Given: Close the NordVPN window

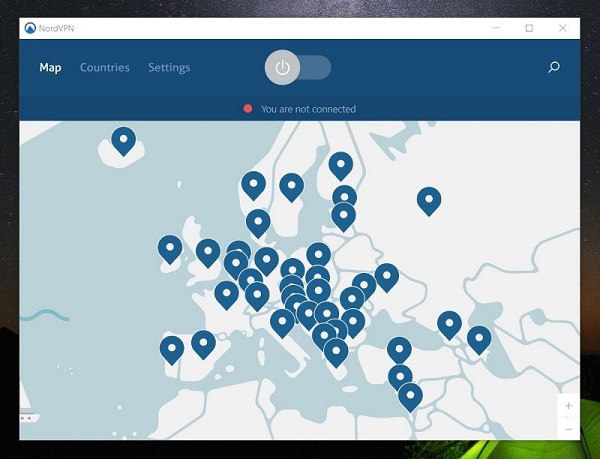Looking at the screenshot, I should click(x=562, y=28).
